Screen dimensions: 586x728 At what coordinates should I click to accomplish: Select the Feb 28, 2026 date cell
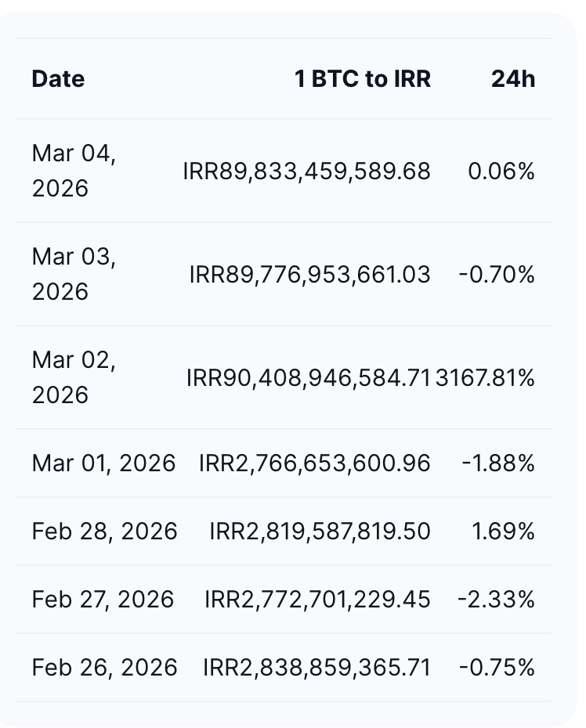coord(104,532)
